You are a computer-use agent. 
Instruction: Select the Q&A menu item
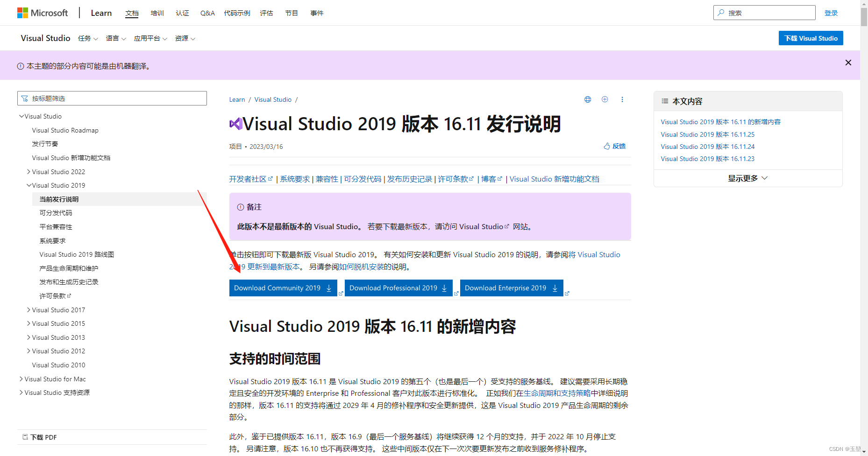(x=207, y=13)
